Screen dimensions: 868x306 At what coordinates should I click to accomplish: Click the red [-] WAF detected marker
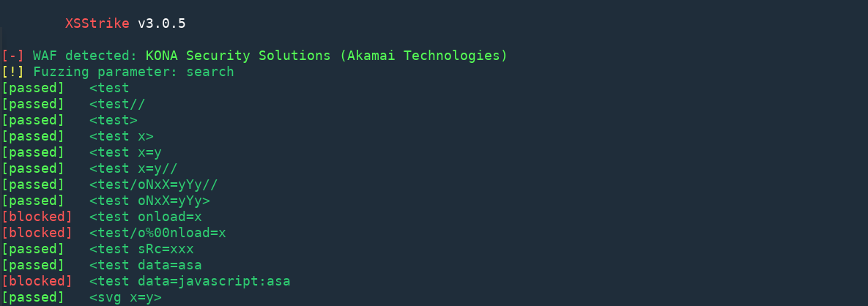12,56
